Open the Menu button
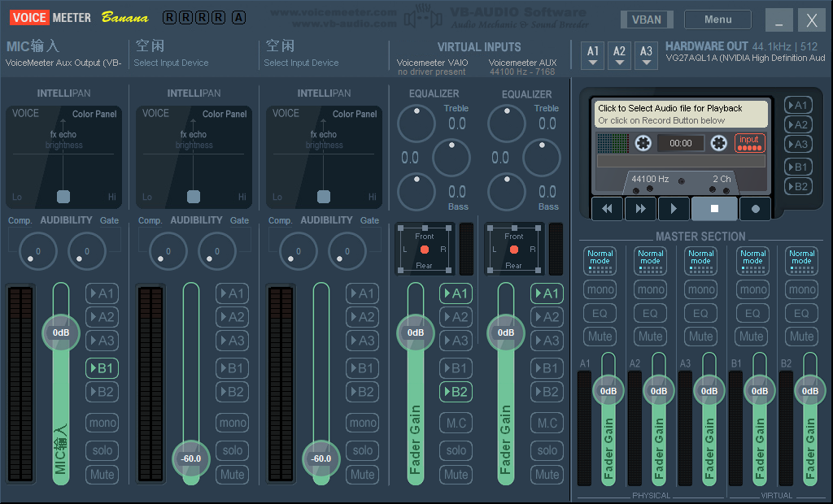The image size is (833, 504). coord(717,20)
